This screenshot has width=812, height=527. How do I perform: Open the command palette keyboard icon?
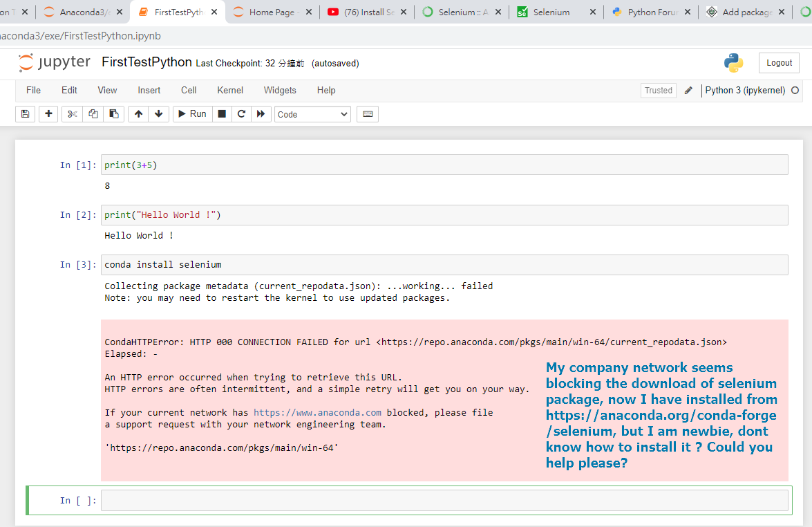click(x=368, y=114)
